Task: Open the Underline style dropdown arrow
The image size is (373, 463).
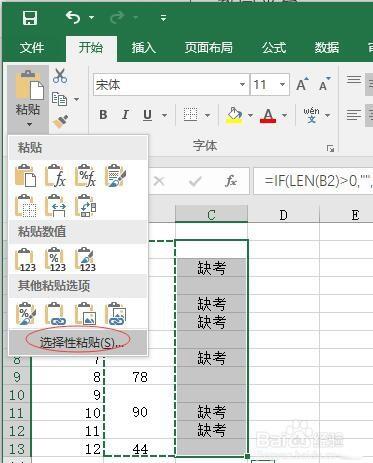Action: (x=164, y=115)
